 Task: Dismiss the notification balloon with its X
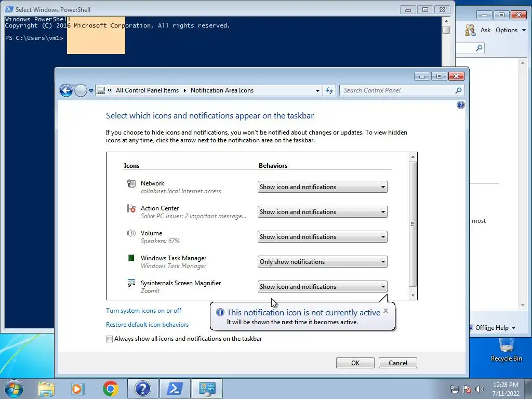tap(385, 311)
